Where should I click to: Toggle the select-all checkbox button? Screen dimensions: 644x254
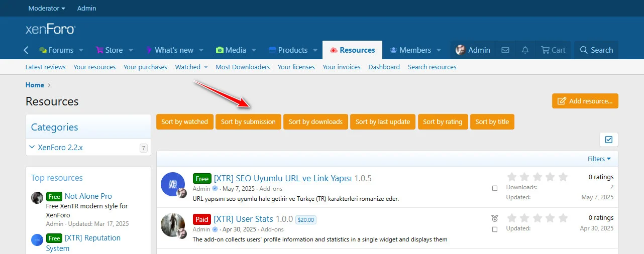click(609, 140)
